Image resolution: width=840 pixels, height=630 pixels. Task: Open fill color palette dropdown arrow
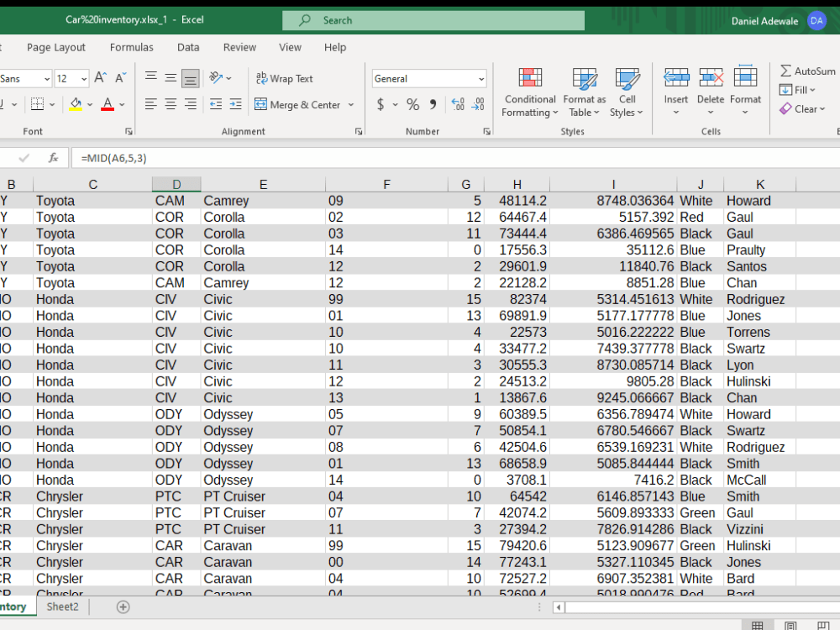(x=90, y=104)
